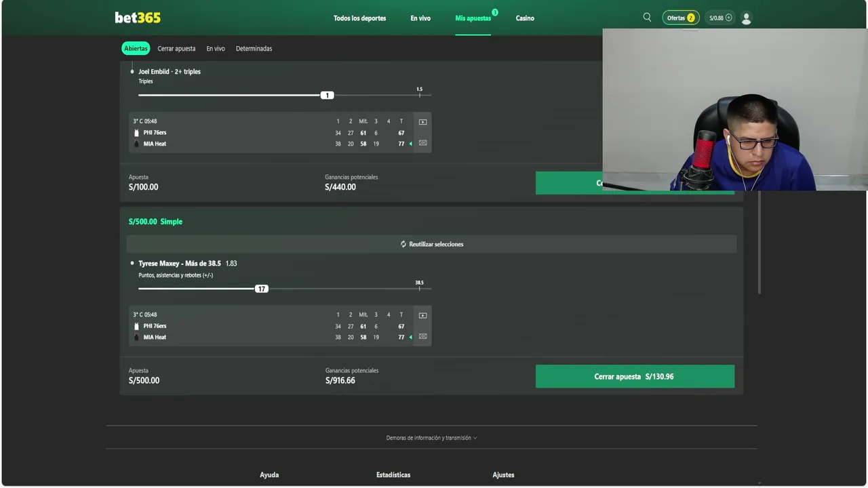The image size is (868, 488).
Task: Click the streamer webcam overlay
Action: (x=735, y=110)
